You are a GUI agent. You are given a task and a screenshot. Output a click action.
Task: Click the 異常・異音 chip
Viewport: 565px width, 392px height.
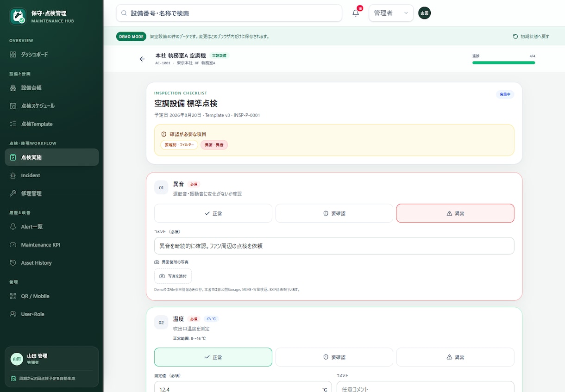[x=214, y=145]
